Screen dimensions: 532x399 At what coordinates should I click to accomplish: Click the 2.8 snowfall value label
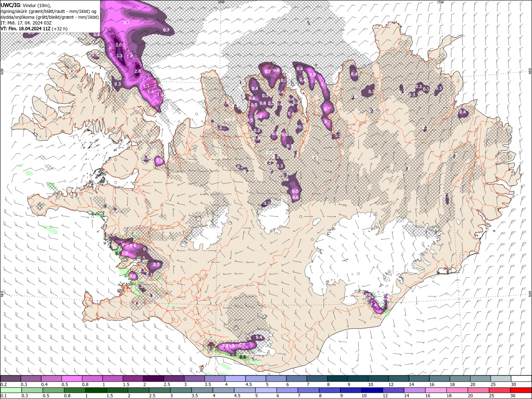click(138, 71)
